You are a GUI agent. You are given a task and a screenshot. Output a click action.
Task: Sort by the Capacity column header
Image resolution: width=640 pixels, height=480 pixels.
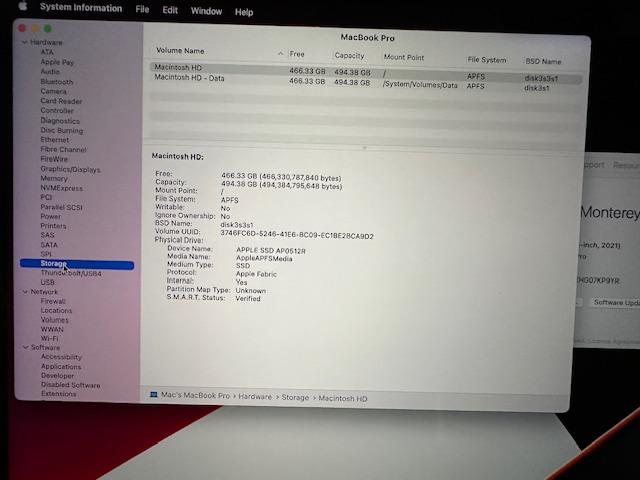click(x=349, y=56)
